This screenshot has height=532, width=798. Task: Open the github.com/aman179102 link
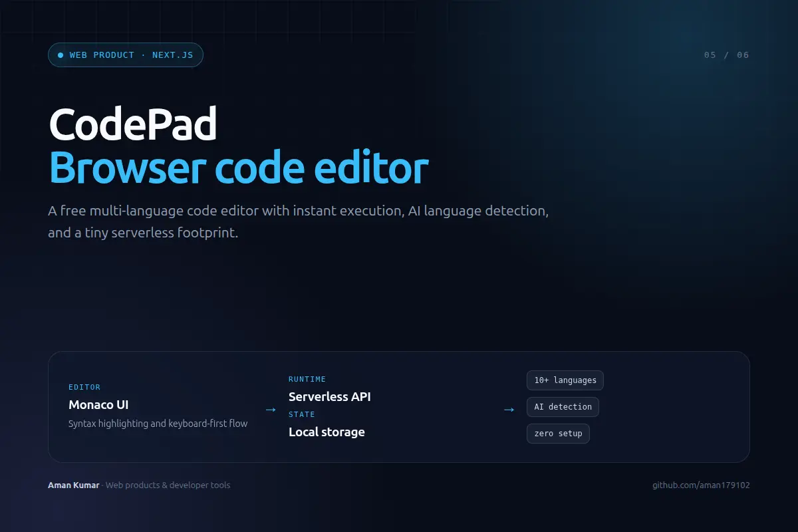tap(701, 485)
